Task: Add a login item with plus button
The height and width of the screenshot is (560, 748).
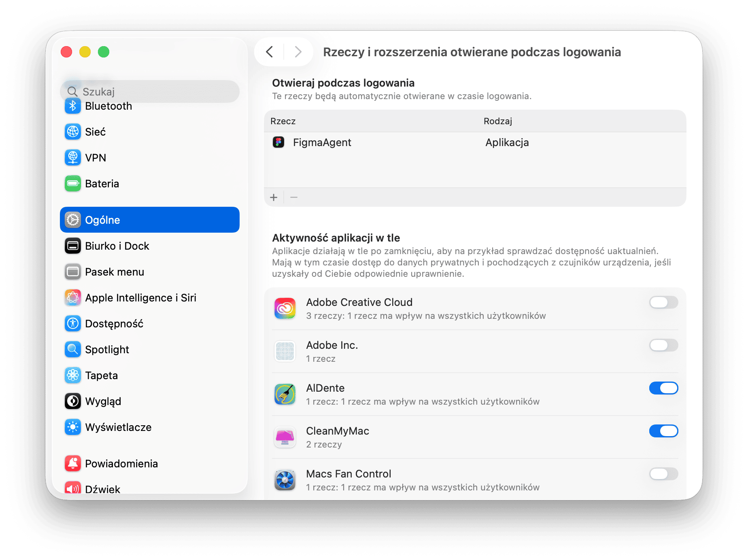Action: [274, 197]
